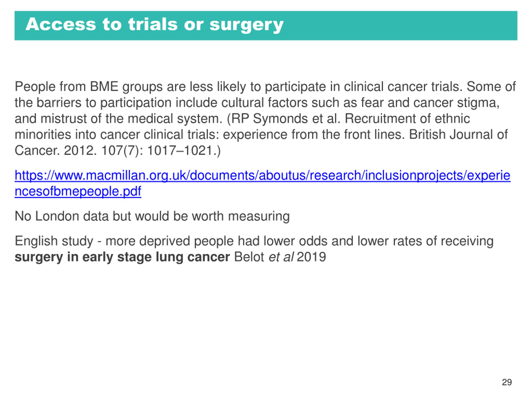Click the italic 'et al' text
Viewport: 532px width, 399px height.
pos(281,257)
